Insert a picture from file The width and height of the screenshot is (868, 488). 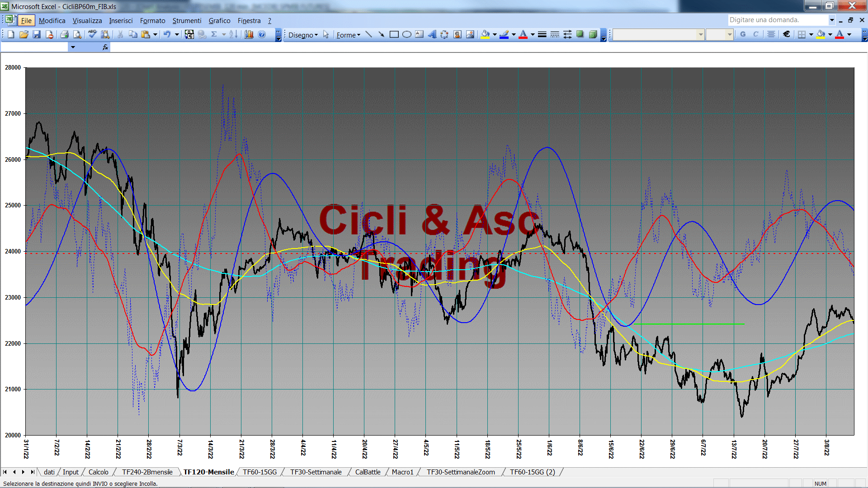pyautogui.click(x=470, y=34)
